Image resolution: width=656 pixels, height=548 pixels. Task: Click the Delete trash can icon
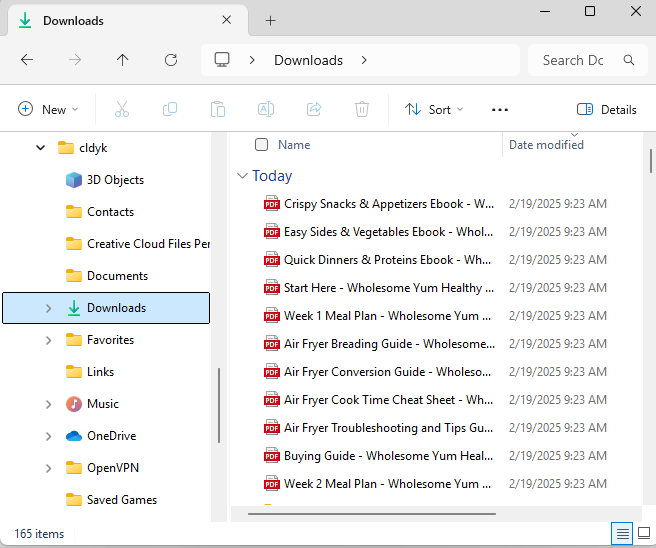click(362, 109)
